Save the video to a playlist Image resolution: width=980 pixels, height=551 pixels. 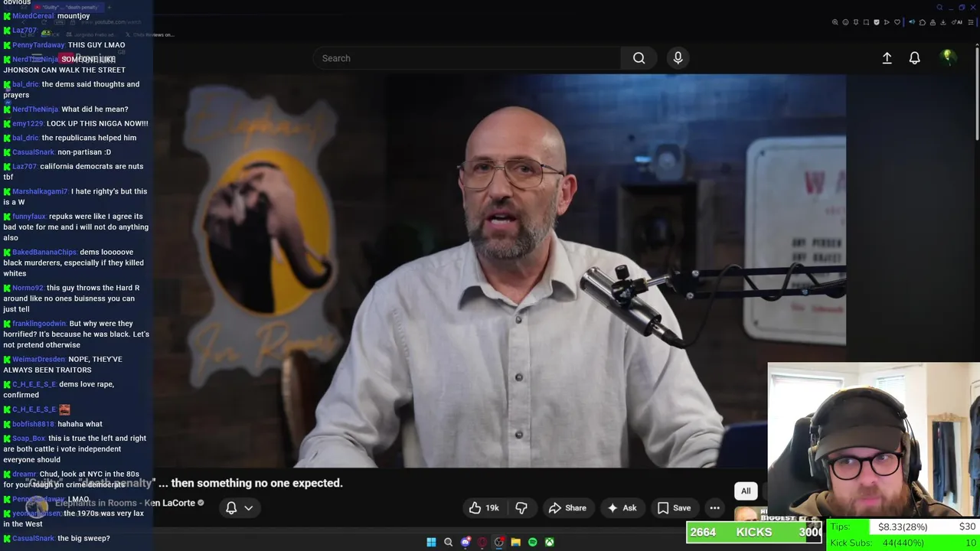(674, 507)
